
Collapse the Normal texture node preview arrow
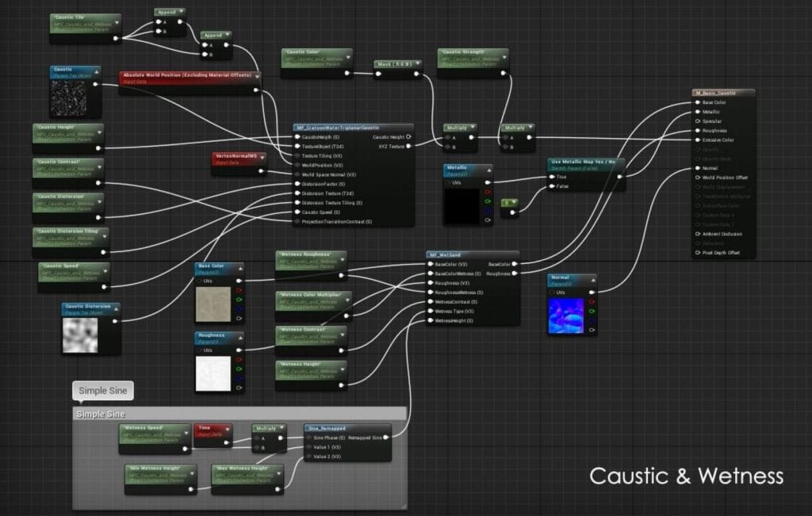pos(592,280)
